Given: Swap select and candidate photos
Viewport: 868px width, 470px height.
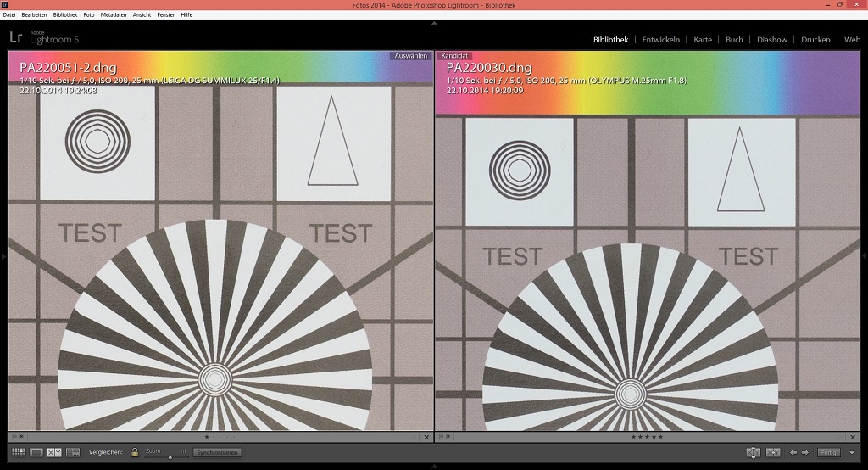Looking at the screenshot, I should (x=753, y=453).
